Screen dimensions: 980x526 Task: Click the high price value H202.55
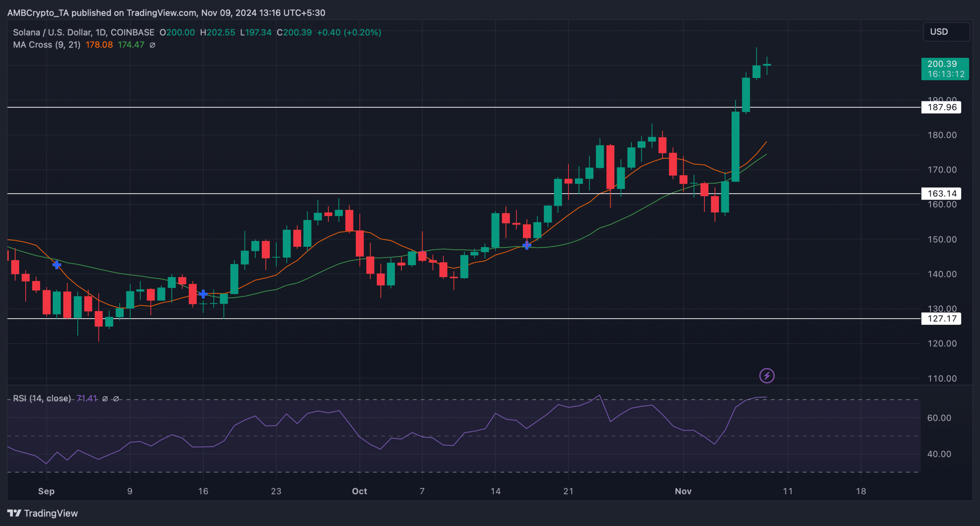tap(217, 33)
